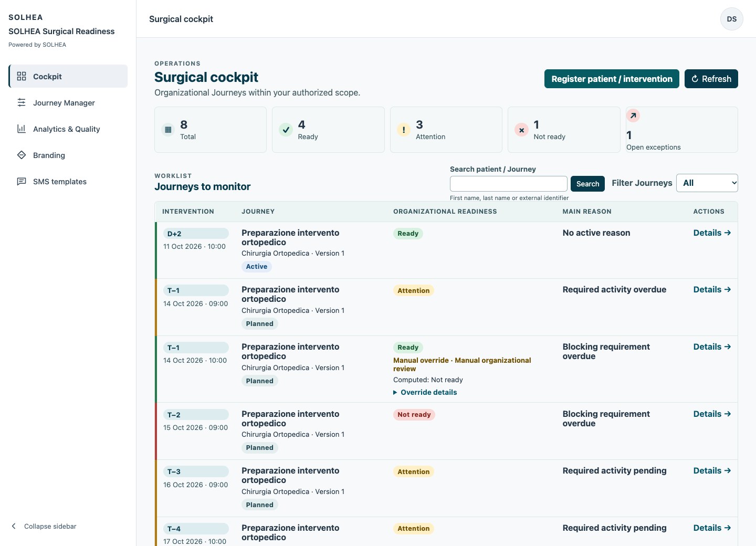The height and width of the screenshot is (546, 756).
Task: Click the Main Reason column header
Action: [587, 212]
